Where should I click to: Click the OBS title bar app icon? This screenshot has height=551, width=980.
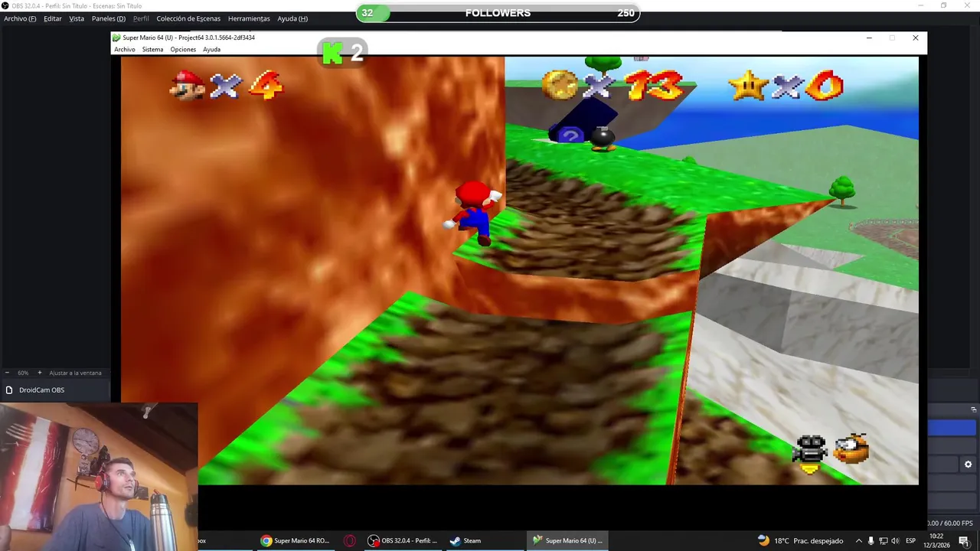[5, 5]
